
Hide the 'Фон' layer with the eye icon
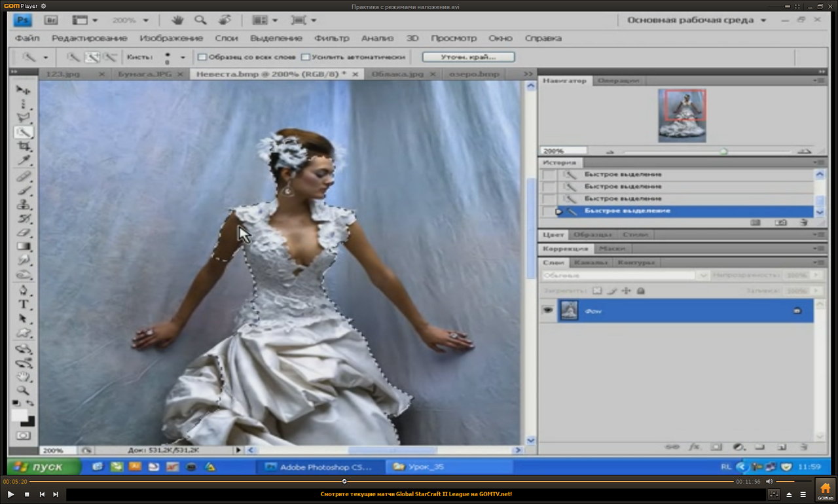[x=548, y=311]
